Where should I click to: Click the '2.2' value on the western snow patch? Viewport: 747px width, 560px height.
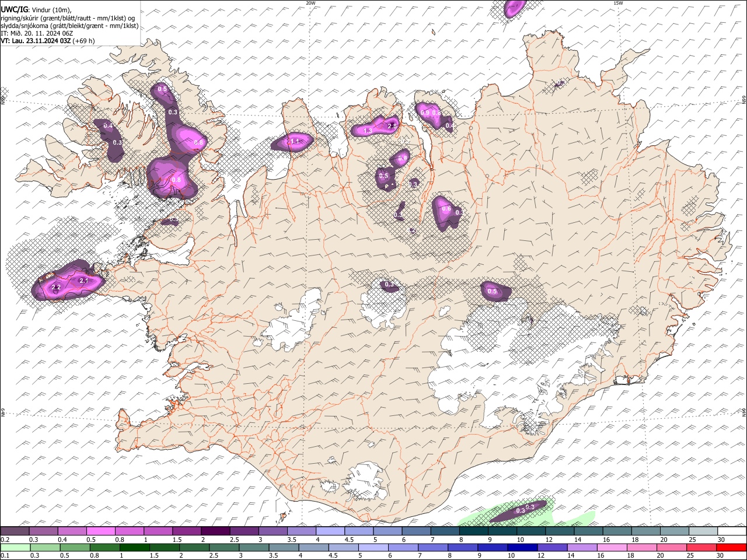tap(56, 288)
